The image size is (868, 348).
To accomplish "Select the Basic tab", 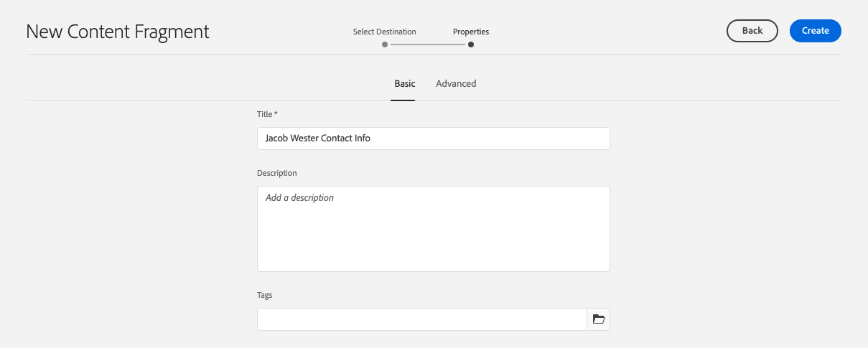I will click(x=404, y=84).
